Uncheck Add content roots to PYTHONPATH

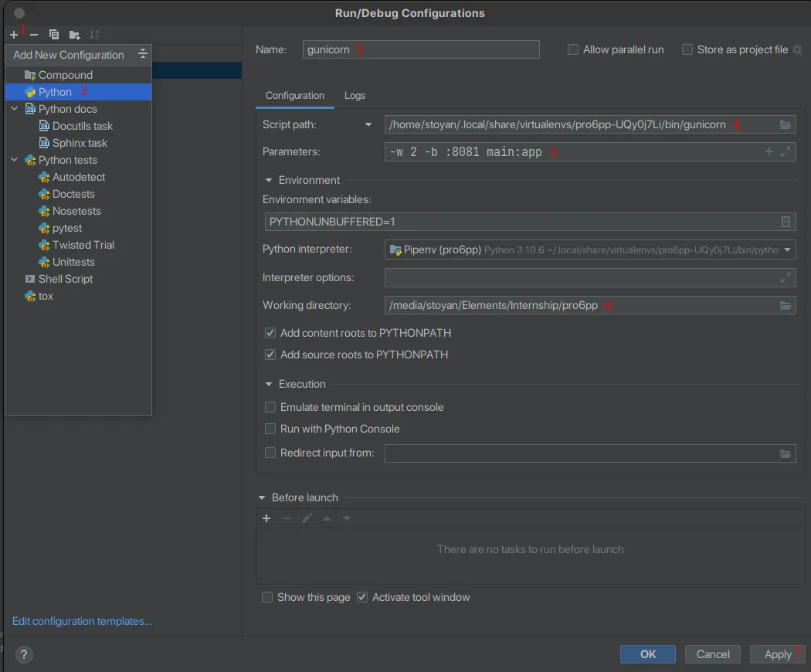(x=270, y=333)
